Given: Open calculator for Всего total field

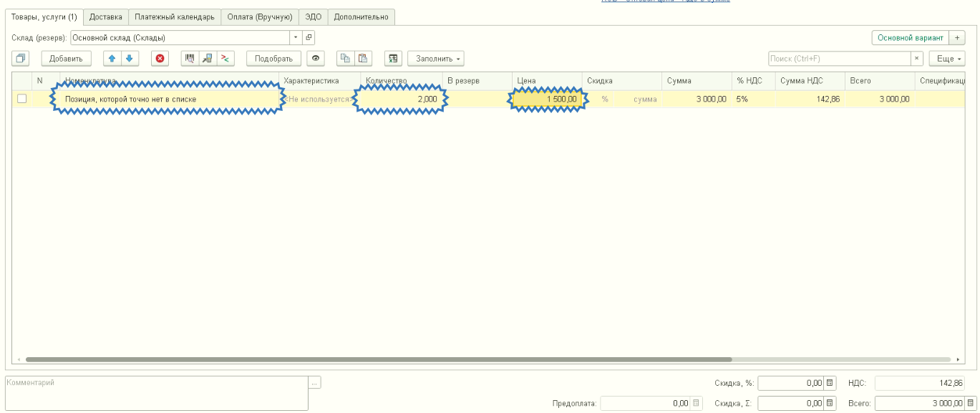Looking at the screenshot, I should [970, 403].
